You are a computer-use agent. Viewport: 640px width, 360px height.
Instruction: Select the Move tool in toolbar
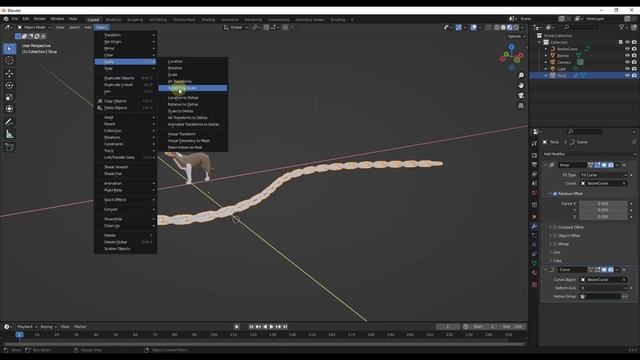9,73
